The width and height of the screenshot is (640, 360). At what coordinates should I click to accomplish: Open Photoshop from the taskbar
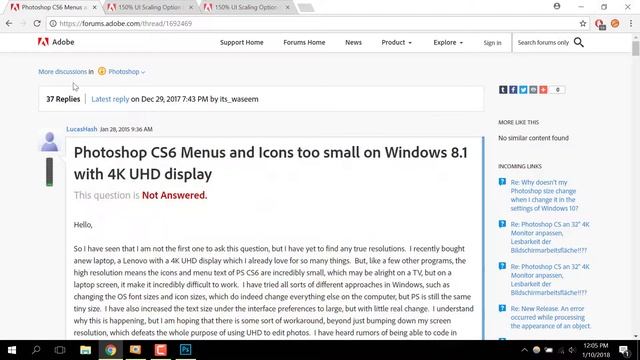185,350
